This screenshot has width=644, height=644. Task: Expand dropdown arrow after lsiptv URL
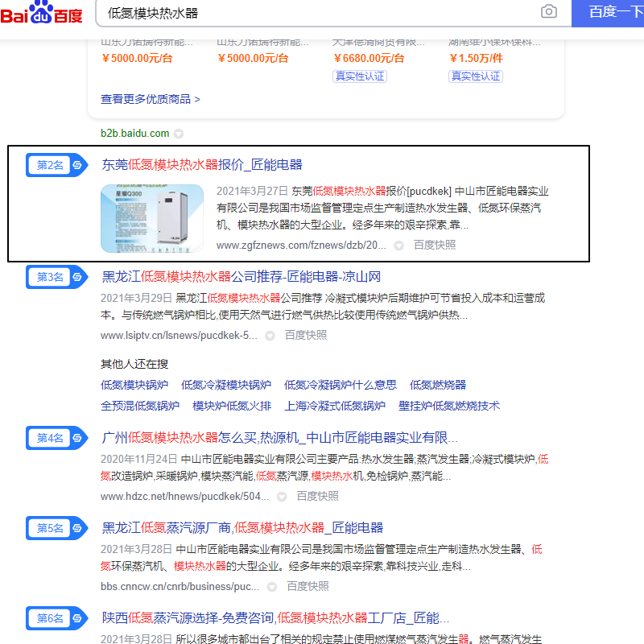click(270, 336)
